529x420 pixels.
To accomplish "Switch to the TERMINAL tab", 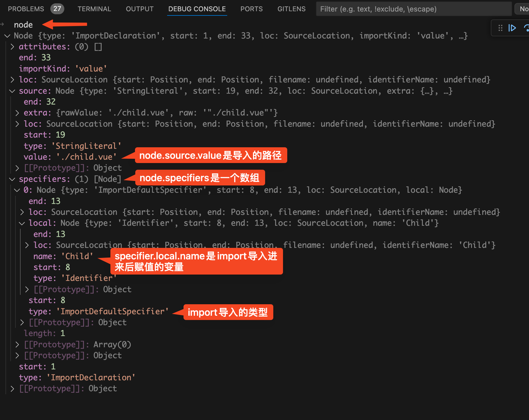I will 94,9.
